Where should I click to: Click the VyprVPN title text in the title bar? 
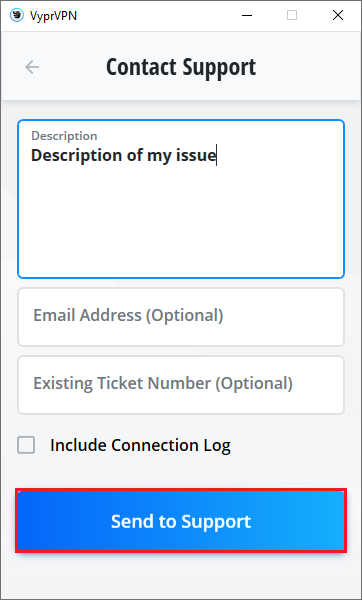tap(53, 16)
